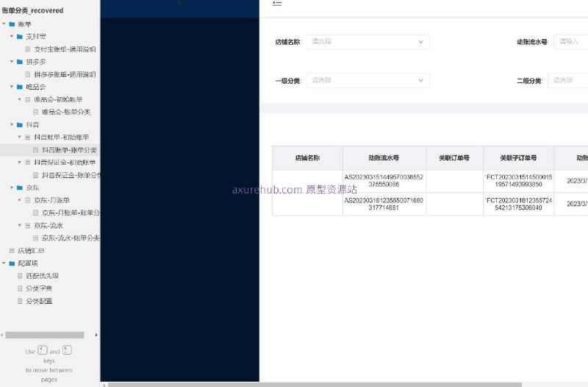Open the 唯品会-账单分类 page
This screenshot has height=387, width=588.
[66, 112]
